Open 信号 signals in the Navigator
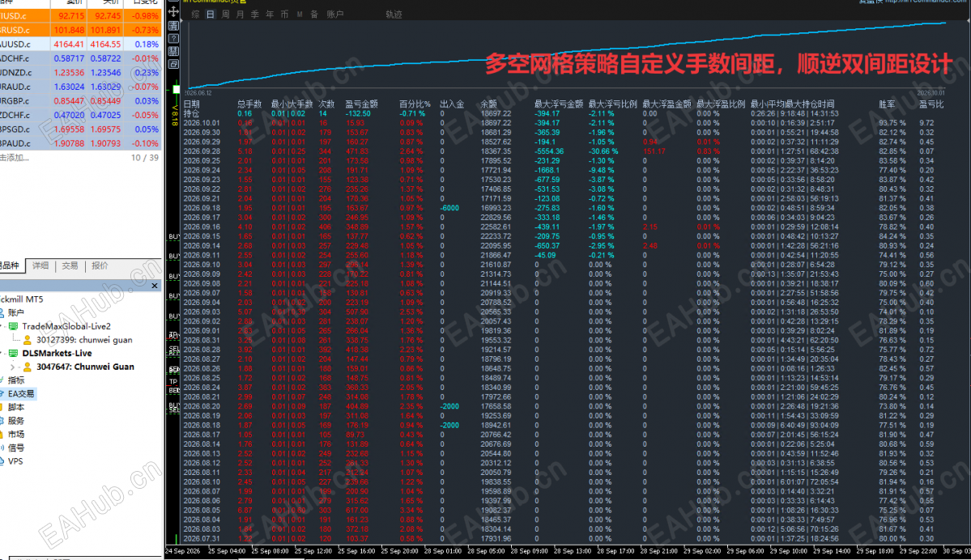 coord(16,448)
